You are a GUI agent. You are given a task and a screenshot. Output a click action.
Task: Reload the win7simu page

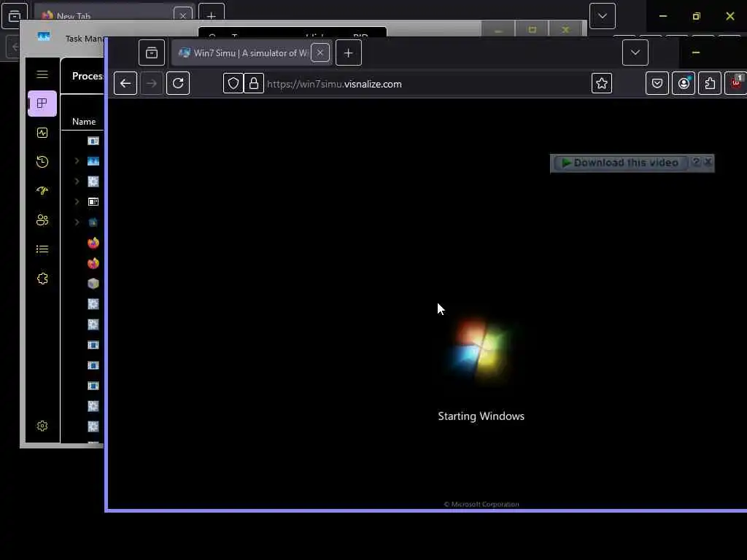[x=178, y=83]
